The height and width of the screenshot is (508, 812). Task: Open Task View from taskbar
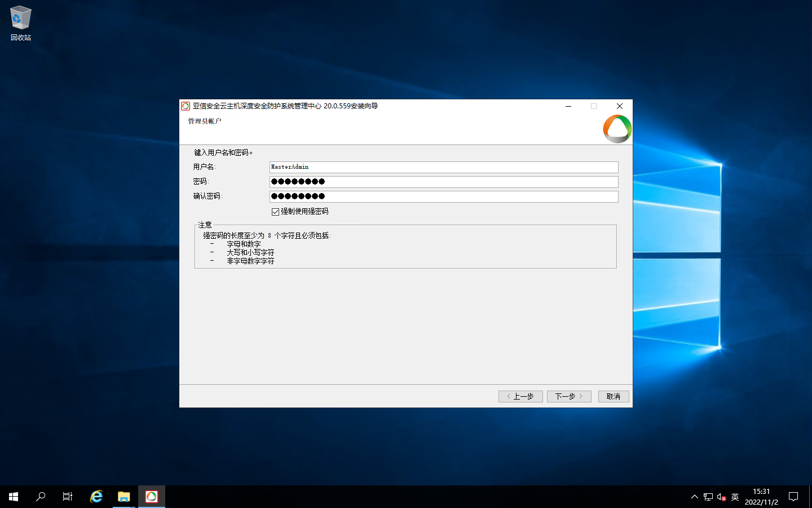[x=68, y=497]
